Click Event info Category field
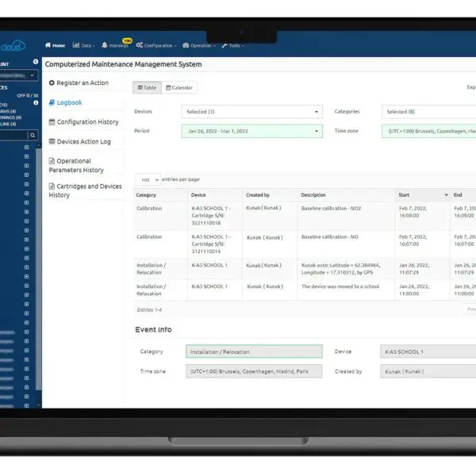 point(254,351)
